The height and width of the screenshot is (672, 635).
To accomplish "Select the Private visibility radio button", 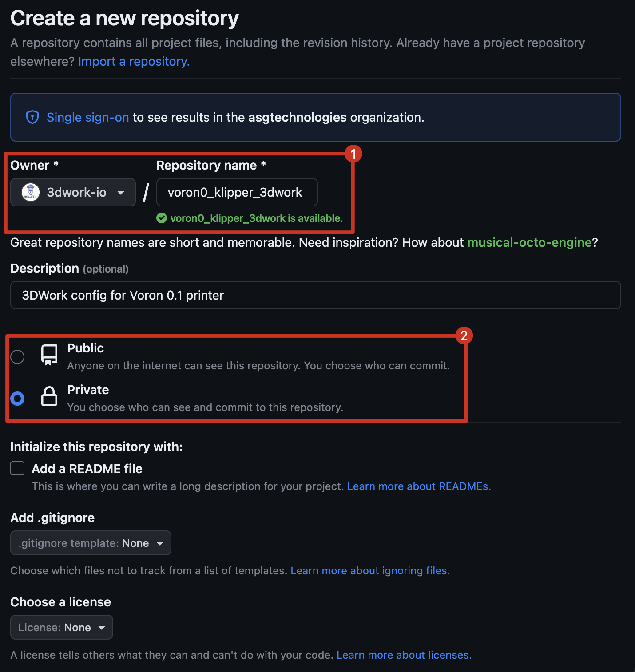I will [18, 399].
